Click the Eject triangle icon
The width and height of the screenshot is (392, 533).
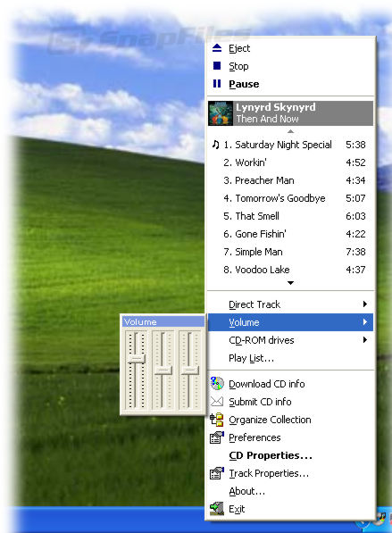[x=217, y=48]
